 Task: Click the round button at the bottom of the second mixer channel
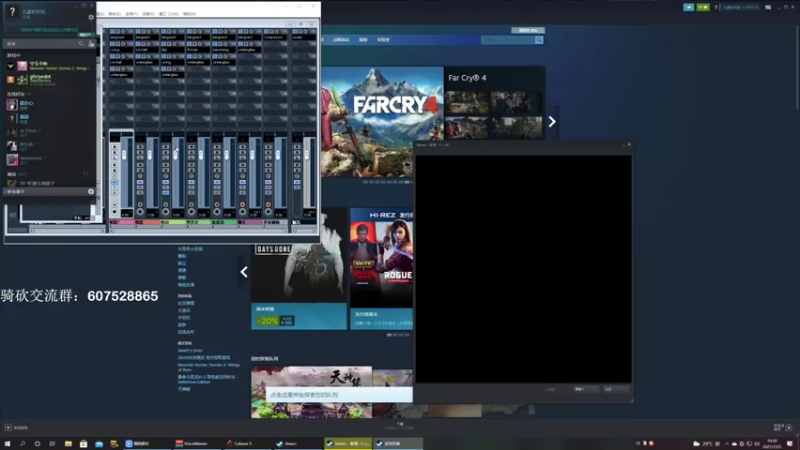point(140,212)
